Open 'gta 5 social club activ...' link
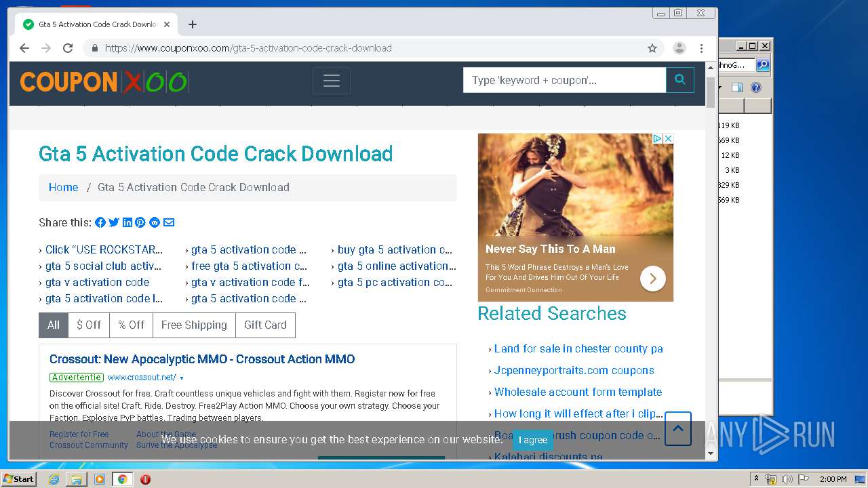The width and height of the screenshot is (868, 488). pyautogui.click(x=103, y=266)
